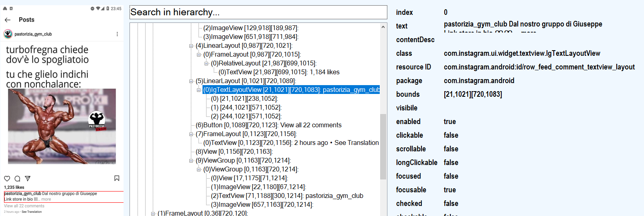
Task: Click the focusable value true
Action: click(x=450, y=190)
